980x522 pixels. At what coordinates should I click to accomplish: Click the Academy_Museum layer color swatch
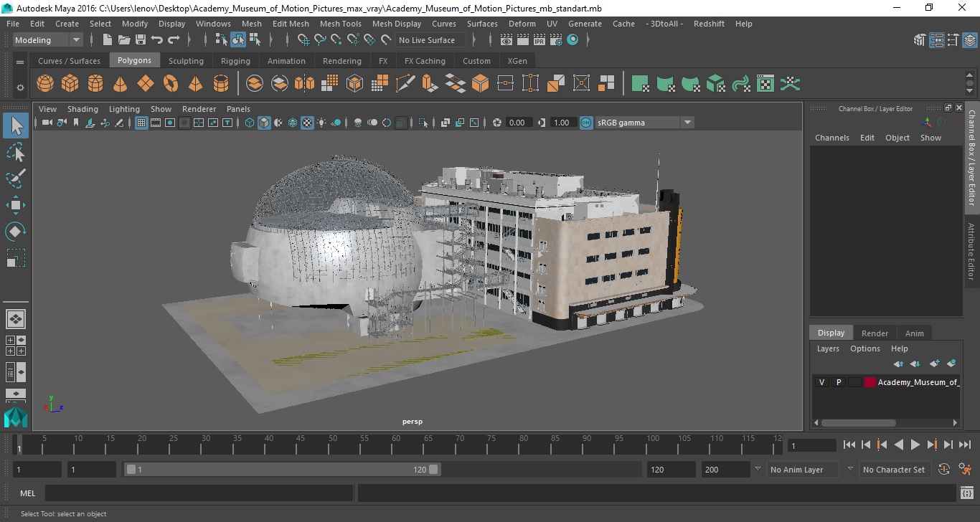tap(870, 382)
